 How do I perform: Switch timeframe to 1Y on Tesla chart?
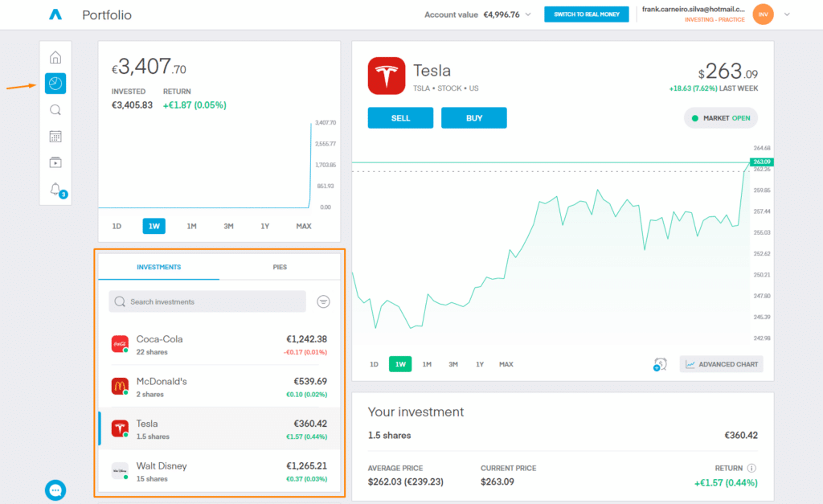point(479,364)
